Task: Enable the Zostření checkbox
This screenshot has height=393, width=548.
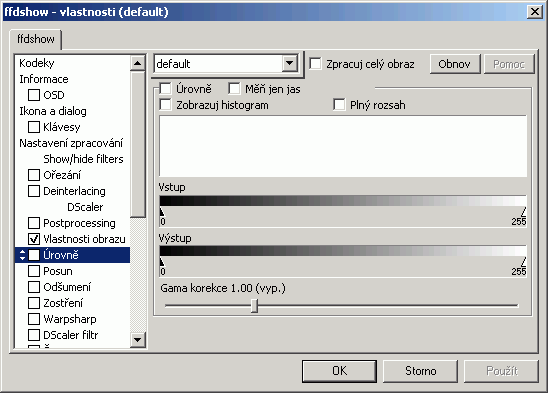Action: pyautogui.click(x=34, y=303)
